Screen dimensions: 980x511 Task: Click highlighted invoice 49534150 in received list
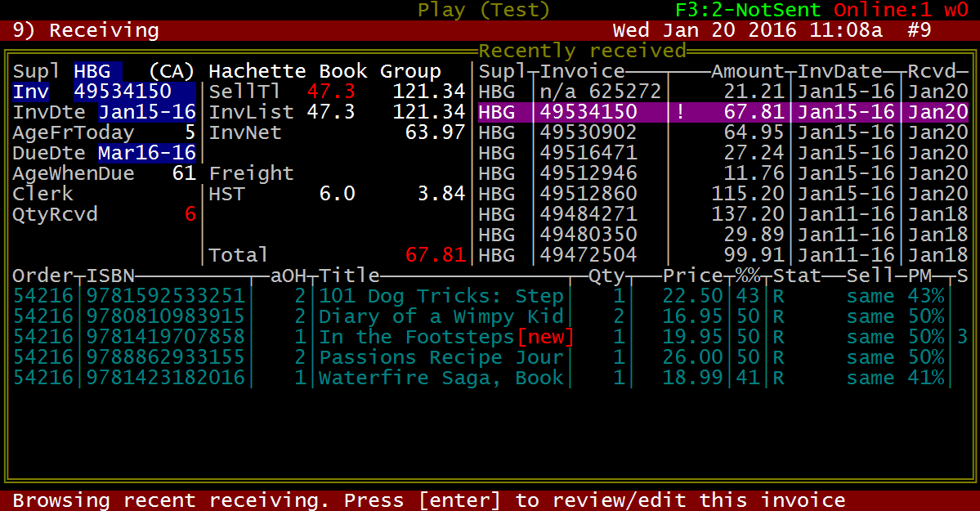(588, 112)
